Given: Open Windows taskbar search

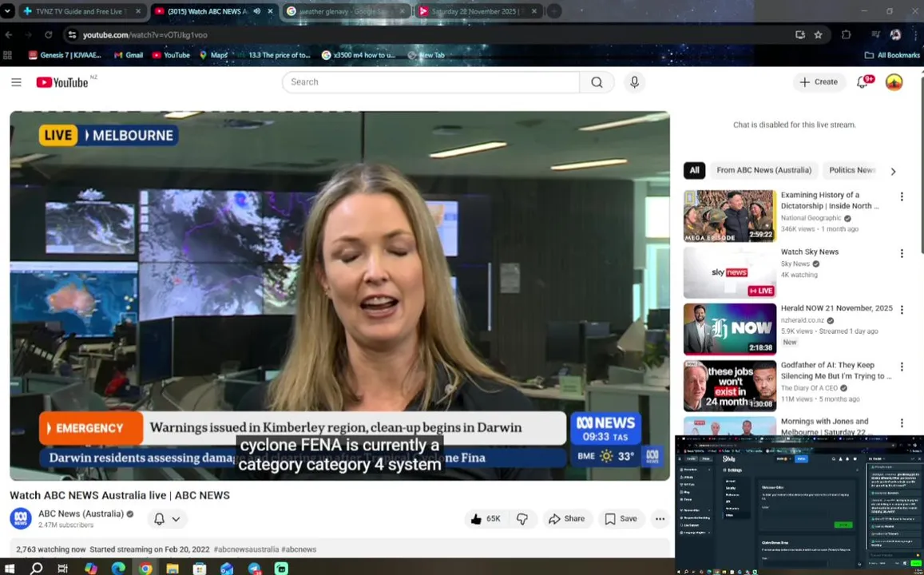Looking at the screenshot, I should coord(37,568).
